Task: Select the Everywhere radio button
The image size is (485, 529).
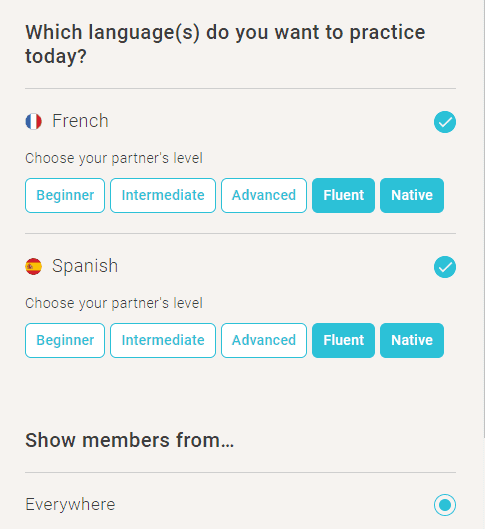Action: click(x=445, y=505)
